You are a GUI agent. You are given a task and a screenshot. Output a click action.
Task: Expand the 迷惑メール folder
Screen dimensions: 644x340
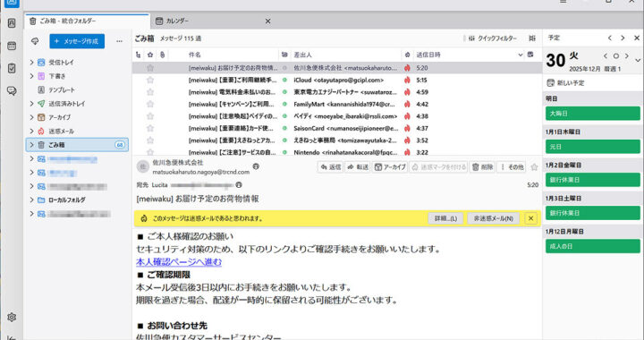point(31,131)
